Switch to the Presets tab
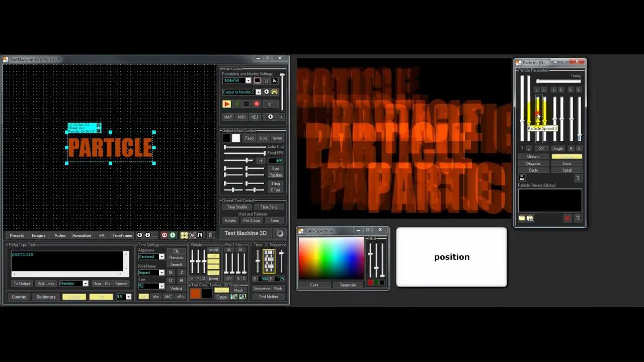The height and width of the screenshot is (362, 644). tap(17, 235)
